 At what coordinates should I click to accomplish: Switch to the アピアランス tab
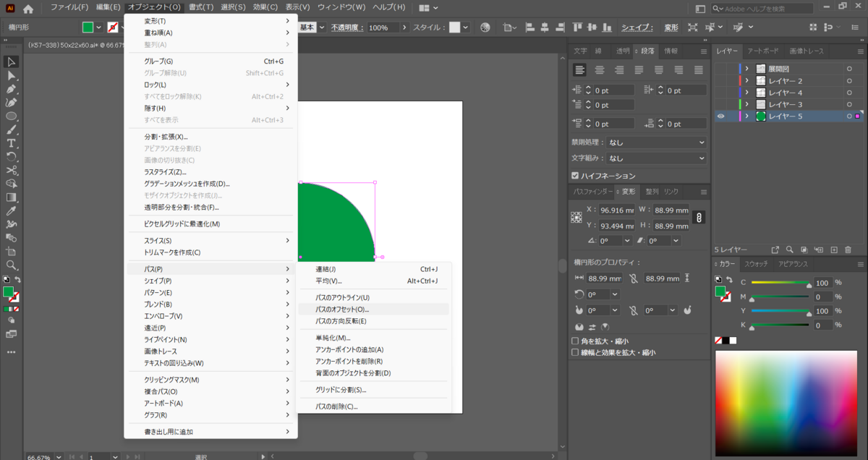point(793,264)
